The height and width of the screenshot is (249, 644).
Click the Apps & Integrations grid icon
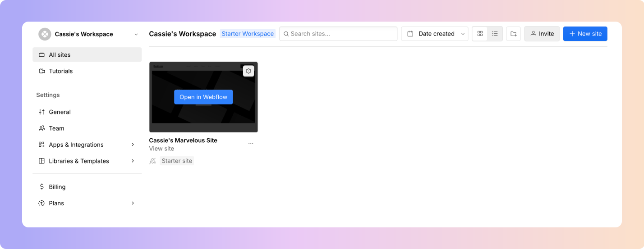(41, 145)
